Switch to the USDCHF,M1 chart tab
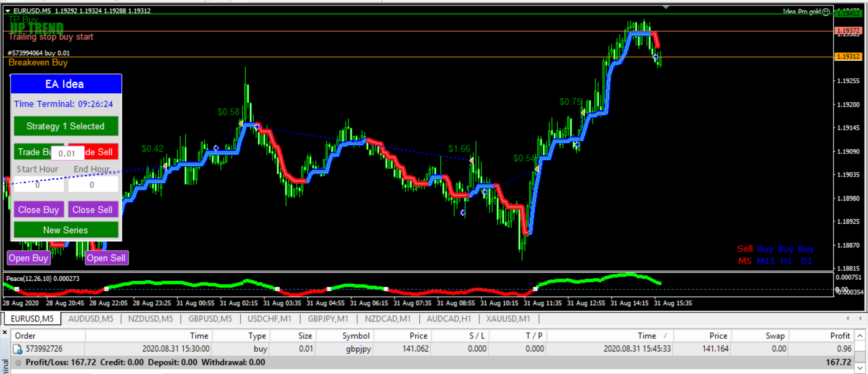 tap(270, 319)
